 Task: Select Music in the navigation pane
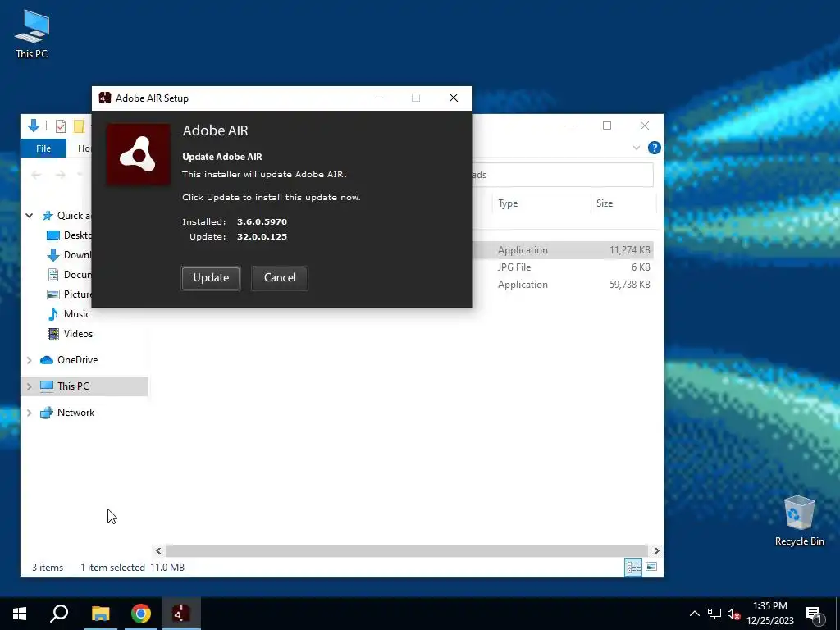70,314
